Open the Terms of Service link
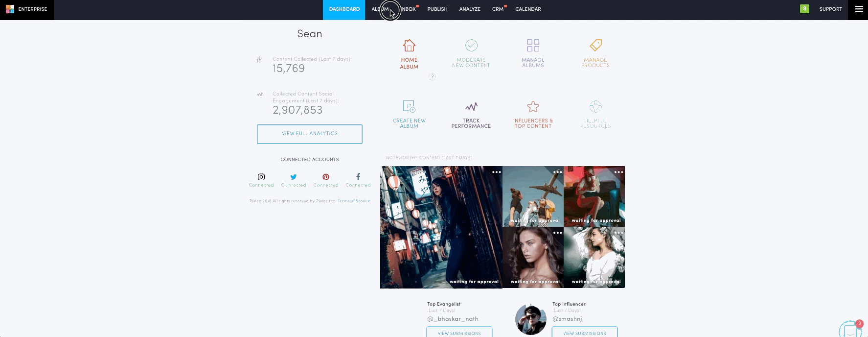Screen dimensions: 868x337 [x=354, y=201]
